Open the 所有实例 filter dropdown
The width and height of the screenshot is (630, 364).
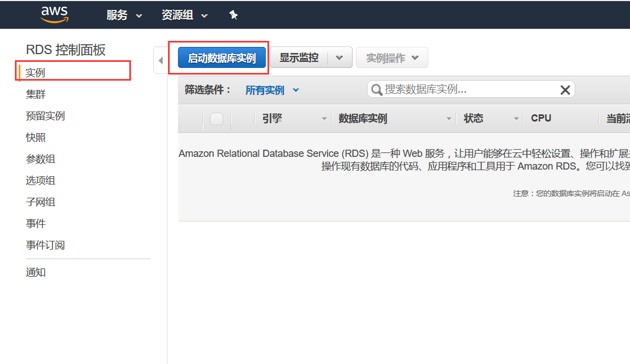coord(272,90)
